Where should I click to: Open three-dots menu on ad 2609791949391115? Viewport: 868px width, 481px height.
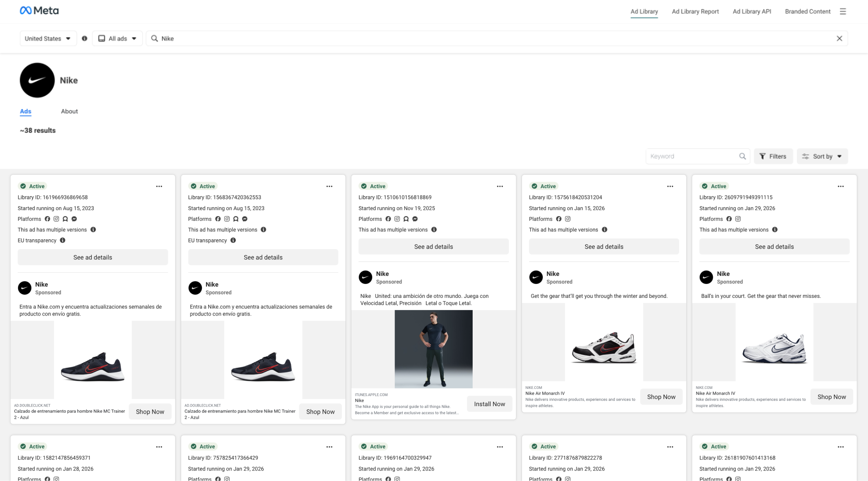840,186
